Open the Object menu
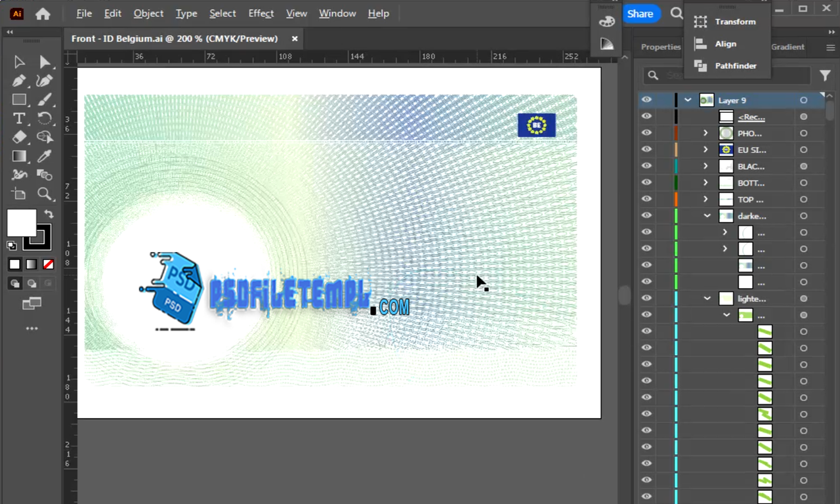This screenshot has width=840, height=504. (x=149, y=13)
